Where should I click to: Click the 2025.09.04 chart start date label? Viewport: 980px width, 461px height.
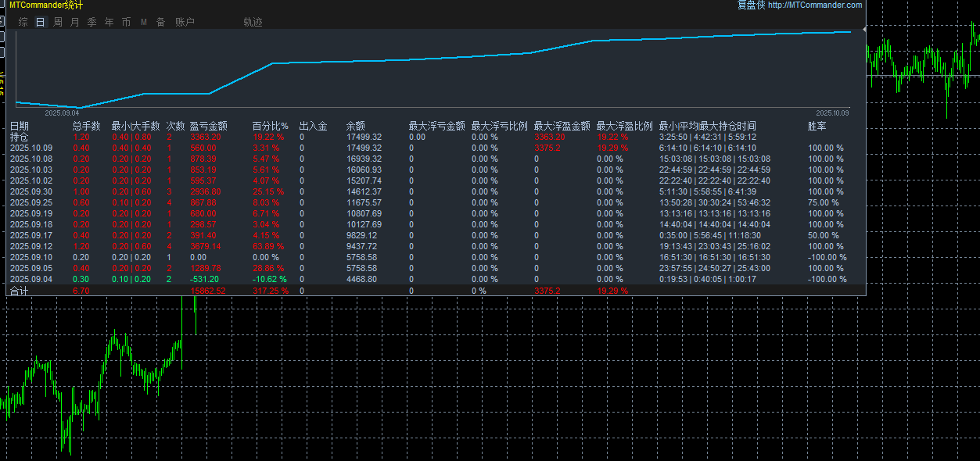point(61,113)
